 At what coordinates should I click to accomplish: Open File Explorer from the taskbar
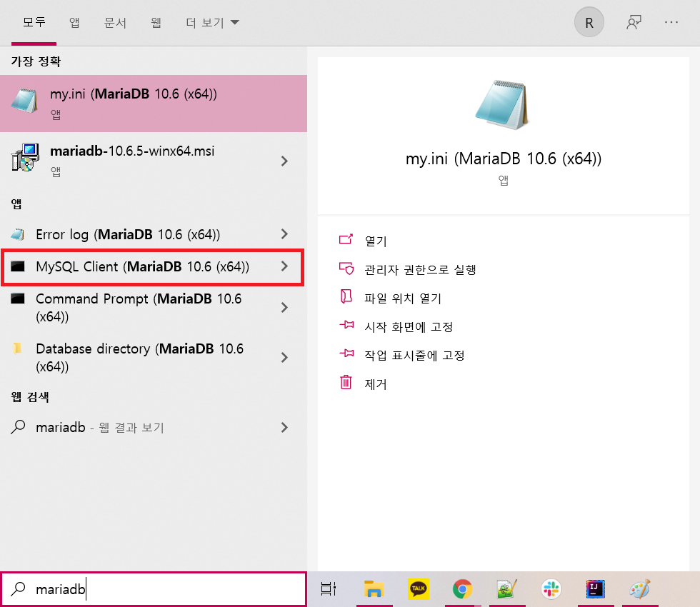374,589
